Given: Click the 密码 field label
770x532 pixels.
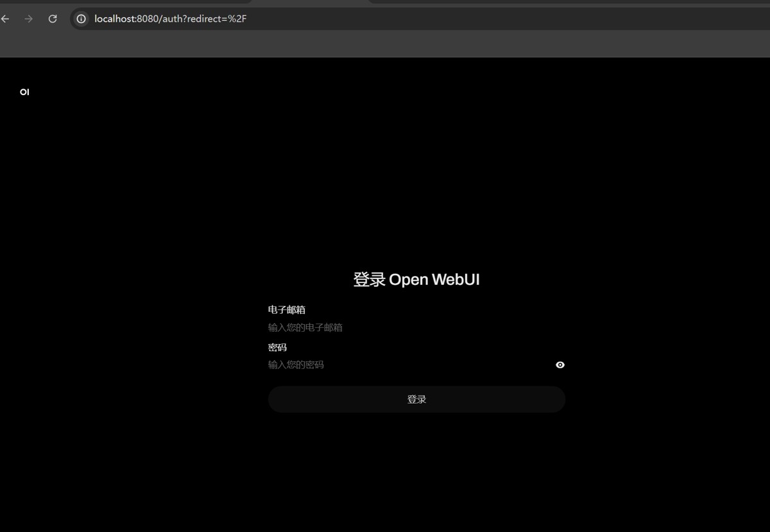Looking at the screenshot, I should (x=277, y=347).
